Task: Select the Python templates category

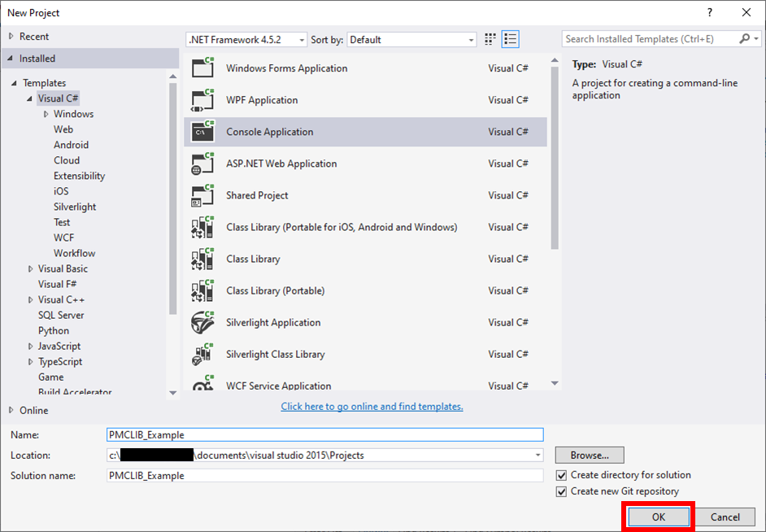Action: [54, 330]
